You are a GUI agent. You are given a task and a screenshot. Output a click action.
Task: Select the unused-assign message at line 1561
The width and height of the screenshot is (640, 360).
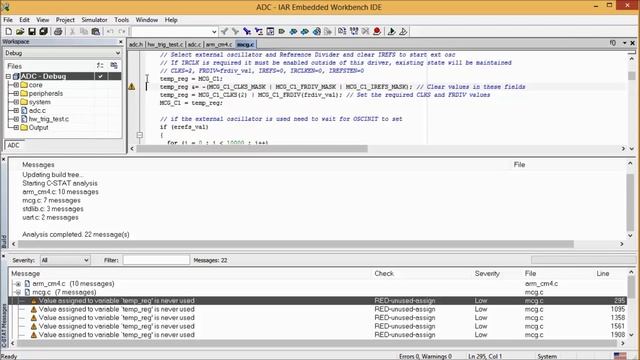(317, 327)
